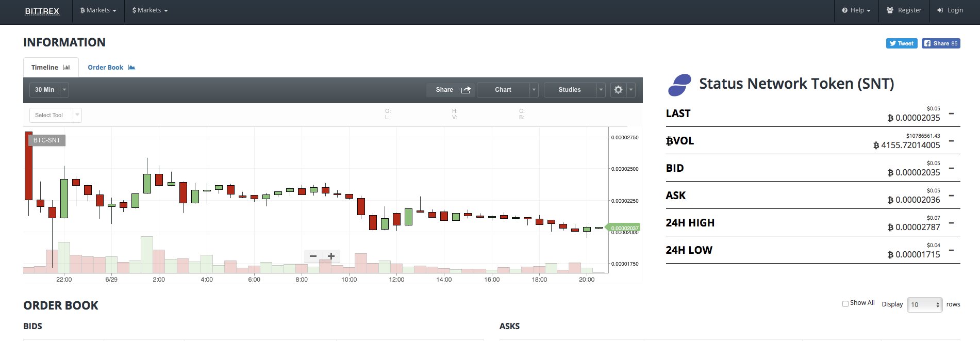Collapse the ASK row
980x341 pixels.
(951, 196)
